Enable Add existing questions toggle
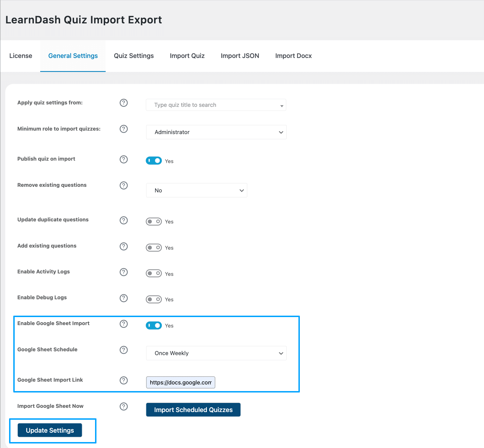 click(154, 248)
